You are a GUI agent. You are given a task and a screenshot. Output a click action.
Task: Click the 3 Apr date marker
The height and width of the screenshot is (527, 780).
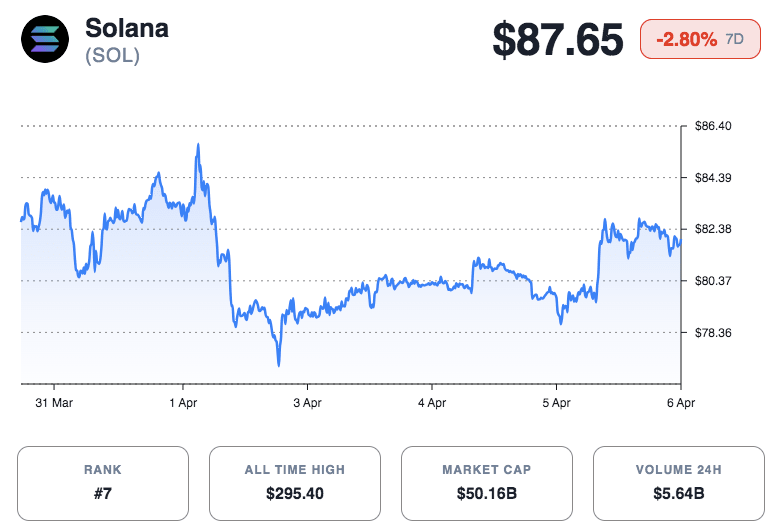(307, 402)
